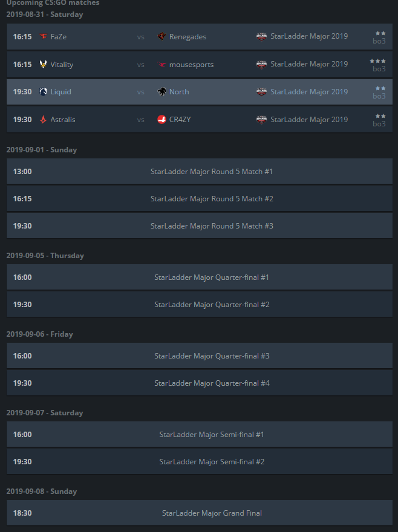The width and height of the screenshot is (398, 532).
Task: Open StarLadder Major Semi-final #1 row
Action: 200,434
